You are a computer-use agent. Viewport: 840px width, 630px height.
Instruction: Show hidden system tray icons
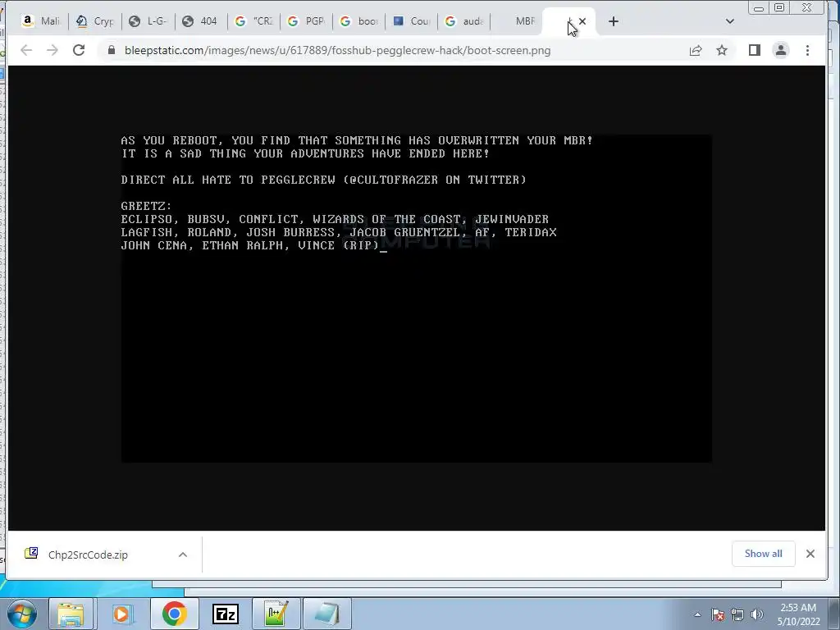point(697,614)
